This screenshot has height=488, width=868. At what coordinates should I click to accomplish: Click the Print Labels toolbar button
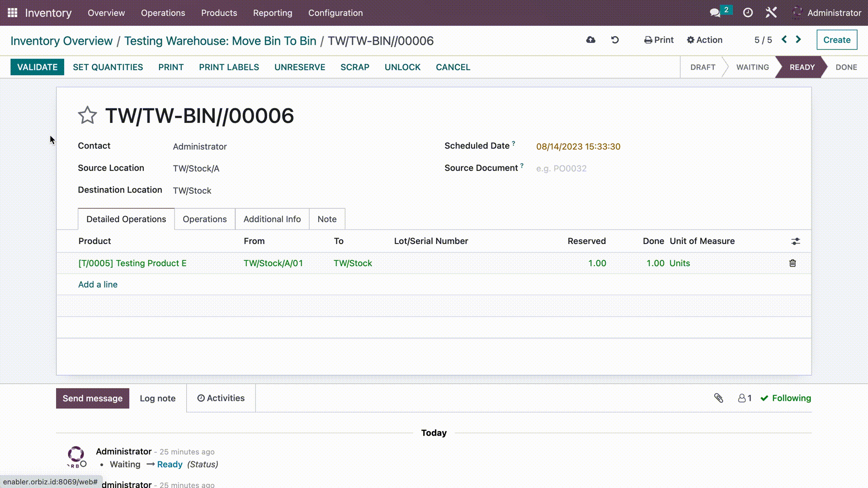click(229, 67)
